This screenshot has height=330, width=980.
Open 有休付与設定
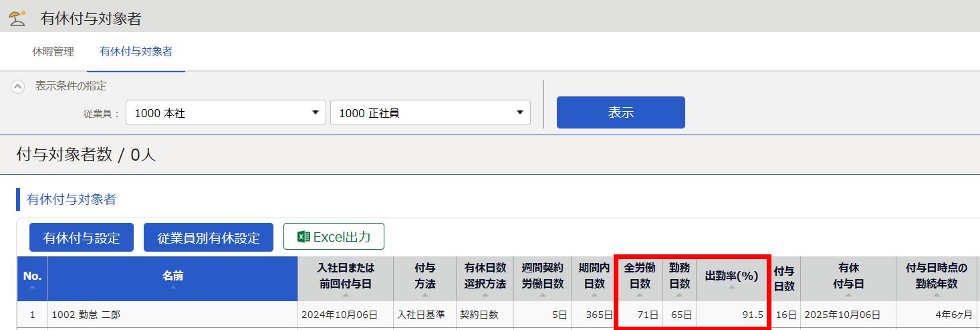point(82,238)
